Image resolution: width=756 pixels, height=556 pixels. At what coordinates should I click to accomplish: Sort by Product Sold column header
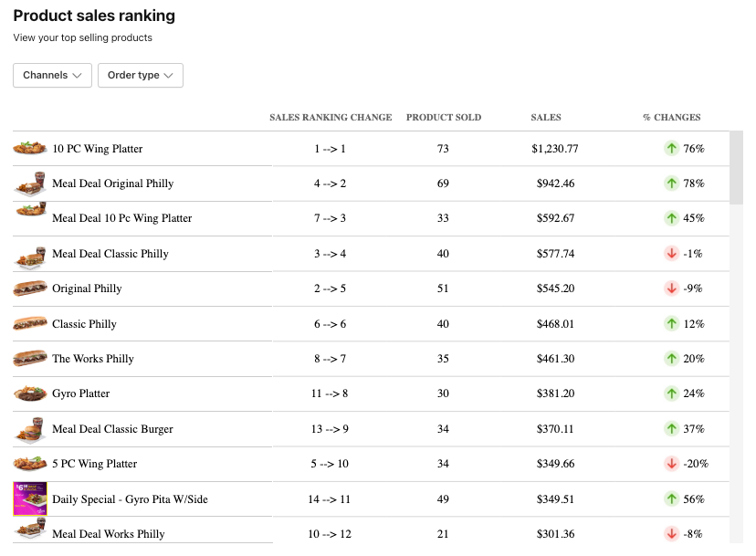pos(444,117)
